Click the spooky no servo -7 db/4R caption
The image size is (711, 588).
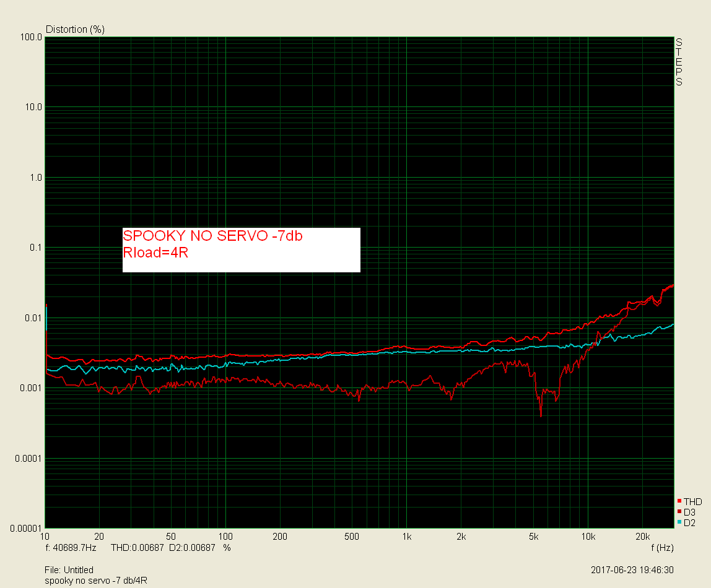pyautogui.click(x=96, y=581)
